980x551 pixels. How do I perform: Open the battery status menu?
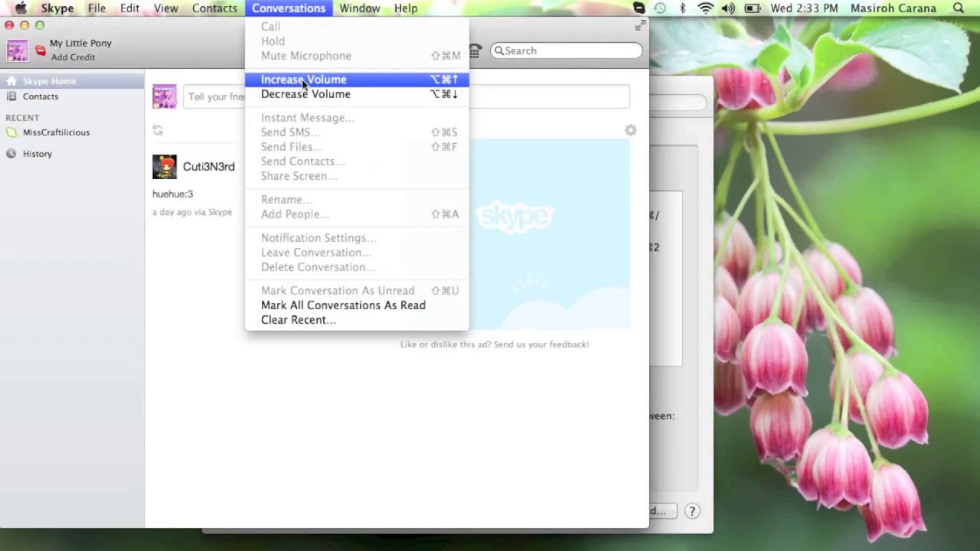point(753,8)
